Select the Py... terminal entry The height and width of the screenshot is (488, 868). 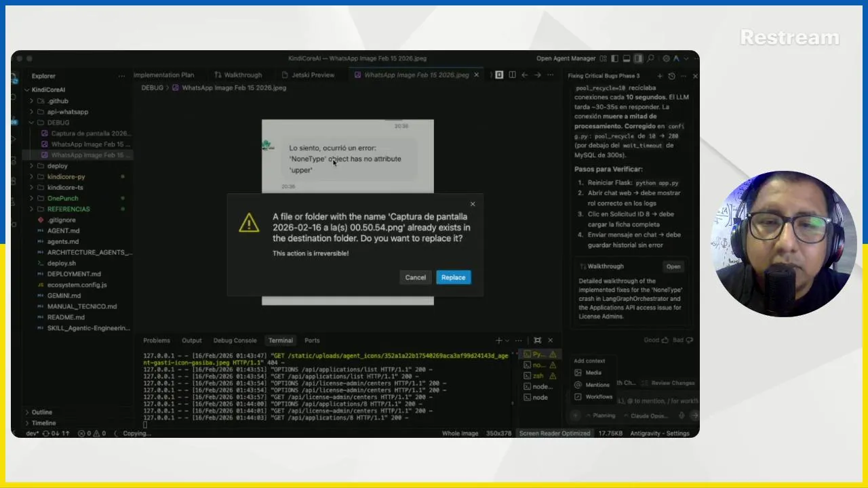(x=540, y=354)
